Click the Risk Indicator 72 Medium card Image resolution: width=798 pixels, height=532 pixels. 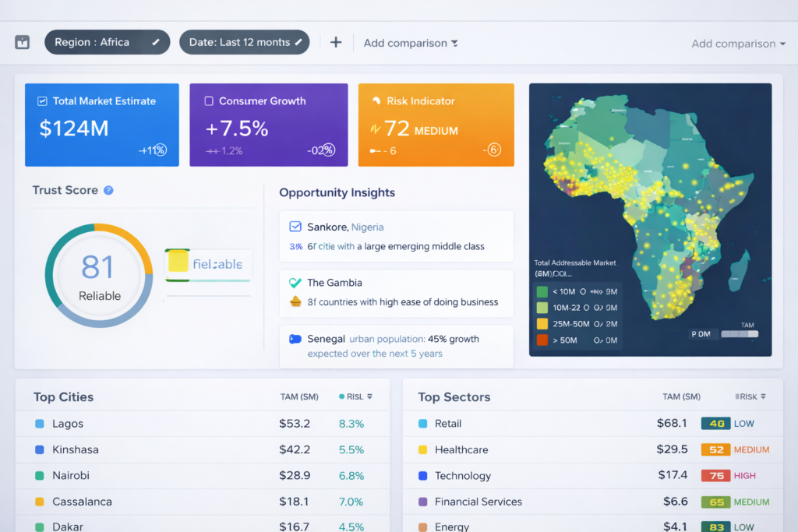point(436,125)
